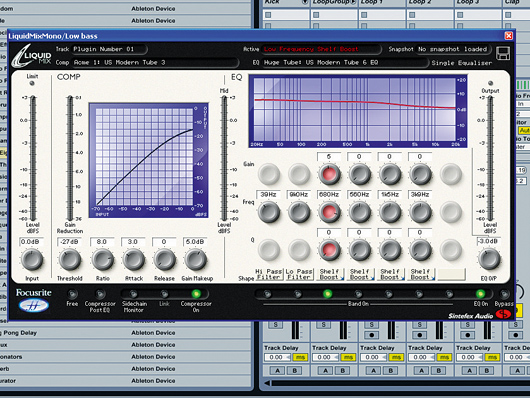Toggle the Compressor Post EQ button

click(x=100, y=294)
